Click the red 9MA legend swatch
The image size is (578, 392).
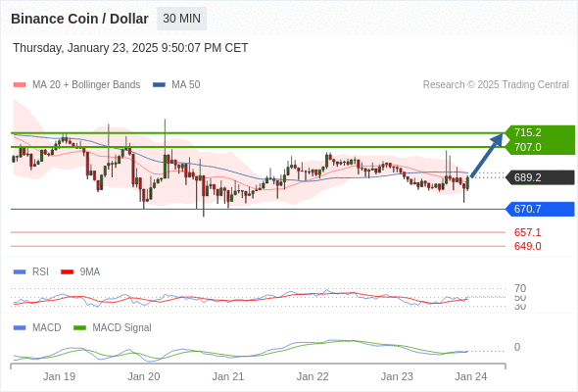tap(67, 272)
